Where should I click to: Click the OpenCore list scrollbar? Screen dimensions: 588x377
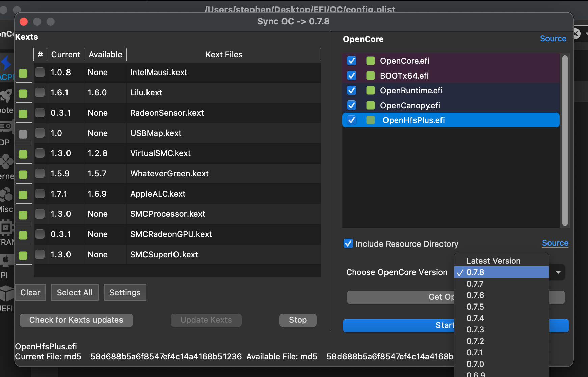565,142
